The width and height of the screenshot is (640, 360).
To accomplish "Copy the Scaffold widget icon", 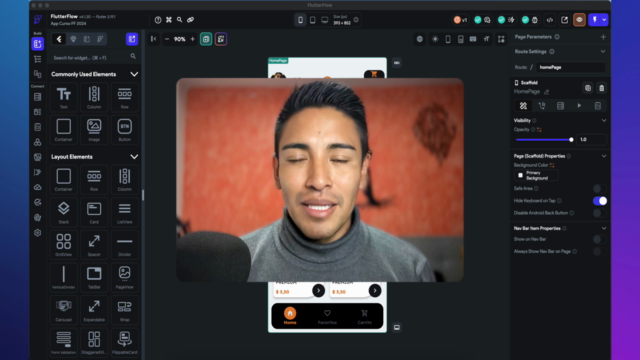I will click(588, 88).
